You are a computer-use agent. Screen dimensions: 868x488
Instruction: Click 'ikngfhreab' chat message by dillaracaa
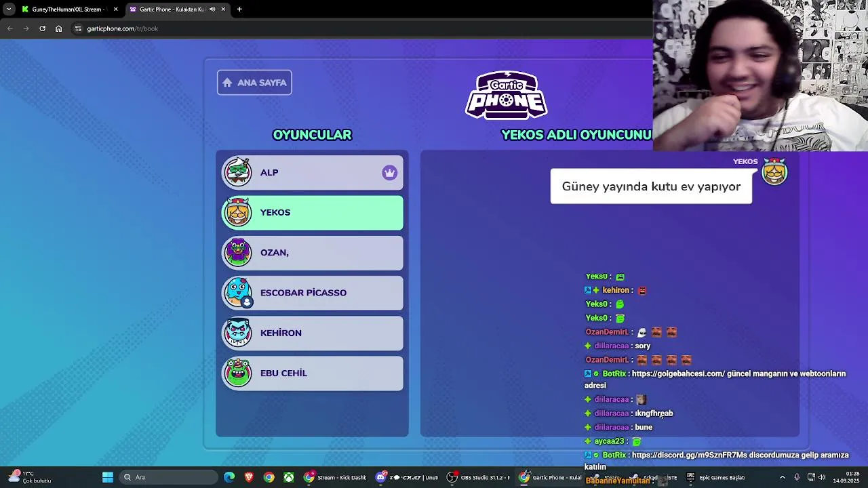(x=654, y=413)
